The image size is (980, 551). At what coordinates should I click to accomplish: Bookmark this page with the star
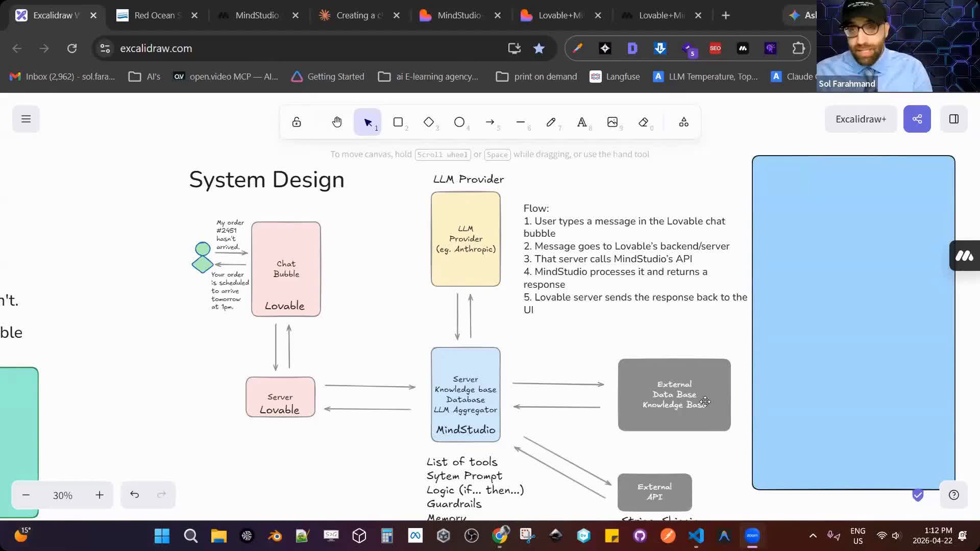[x=539, y=48]
